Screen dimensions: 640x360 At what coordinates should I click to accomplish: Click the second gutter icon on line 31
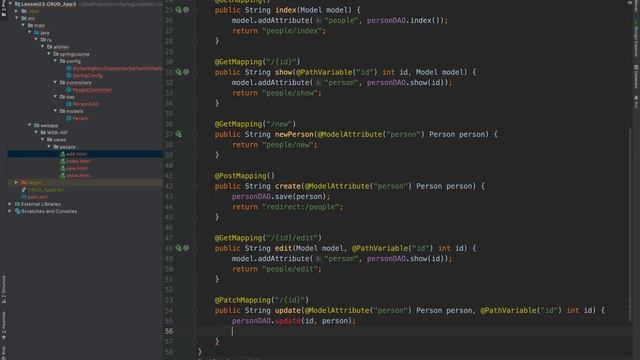186,72
